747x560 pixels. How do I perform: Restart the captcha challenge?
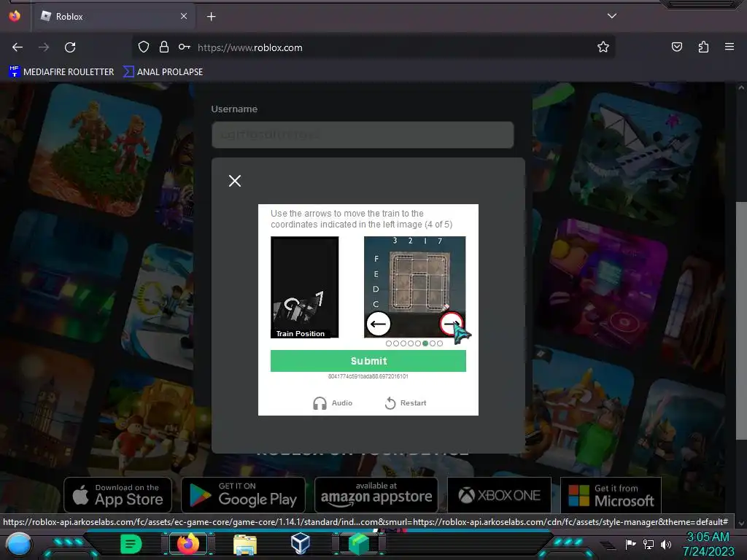click(x=406, y=402)
